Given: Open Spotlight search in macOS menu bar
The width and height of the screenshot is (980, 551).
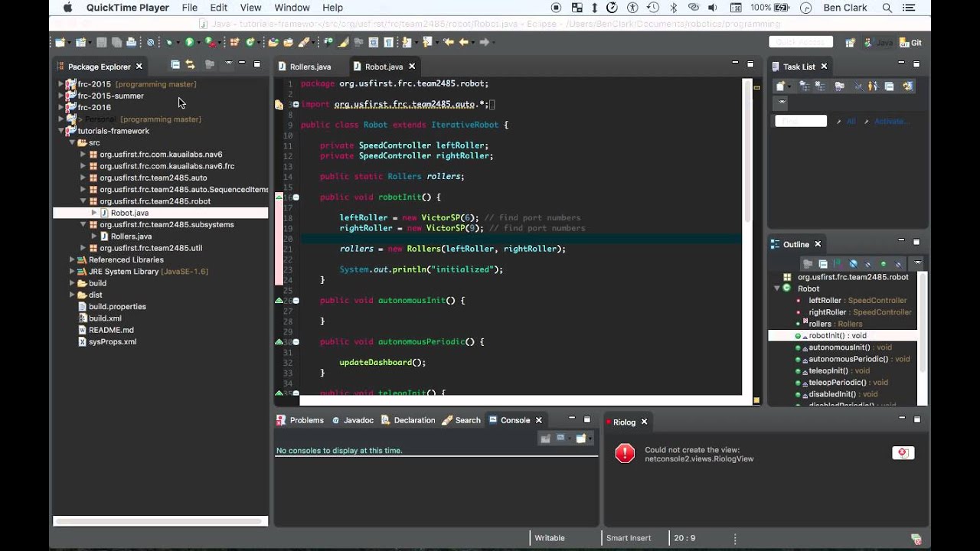Looking at the screenshot, I should click(887, 8).
